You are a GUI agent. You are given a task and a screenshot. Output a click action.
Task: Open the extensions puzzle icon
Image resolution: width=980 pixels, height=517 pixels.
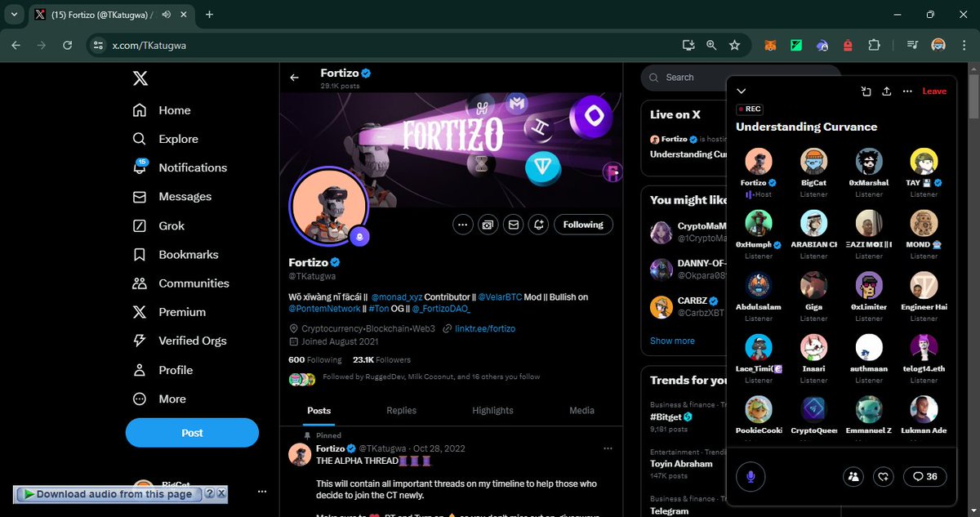[x=874, y=46]
